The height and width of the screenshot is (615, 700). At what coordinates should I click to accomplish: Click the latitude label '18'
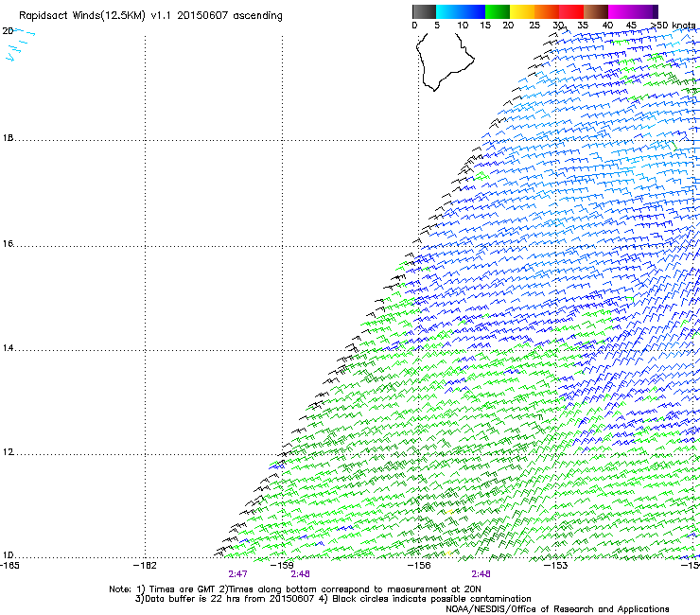tap(8, 138)
